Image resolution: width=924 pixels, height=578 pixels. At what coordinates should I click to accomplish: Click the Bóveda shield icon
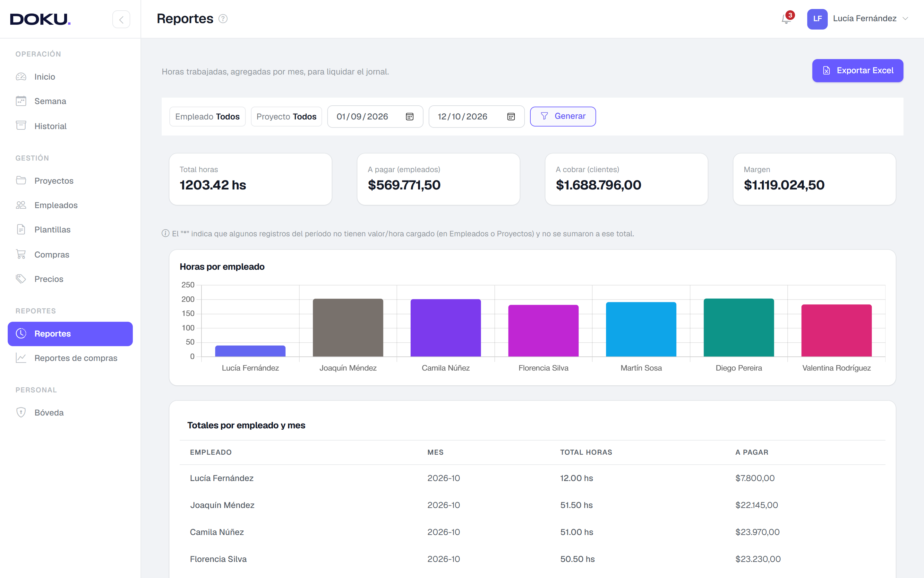pos(21,413)
